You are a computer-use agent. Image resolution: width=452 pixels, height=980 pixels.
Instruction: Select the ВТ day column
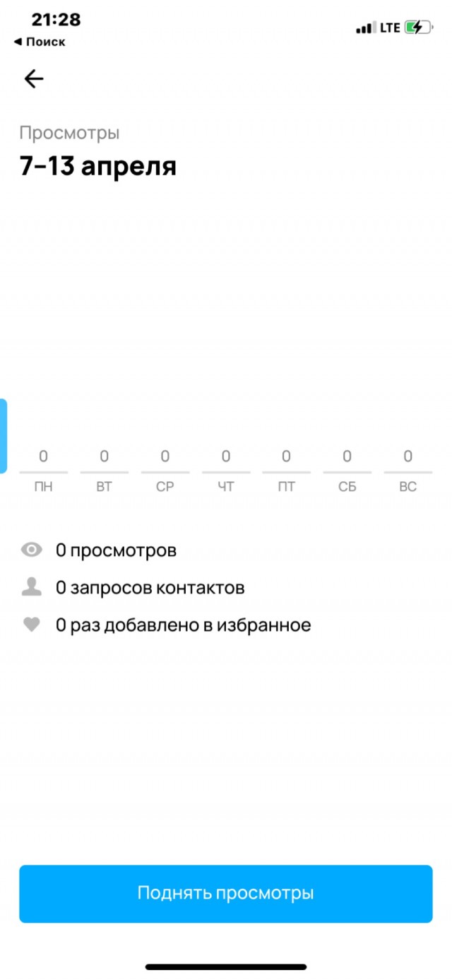point(105,471)
